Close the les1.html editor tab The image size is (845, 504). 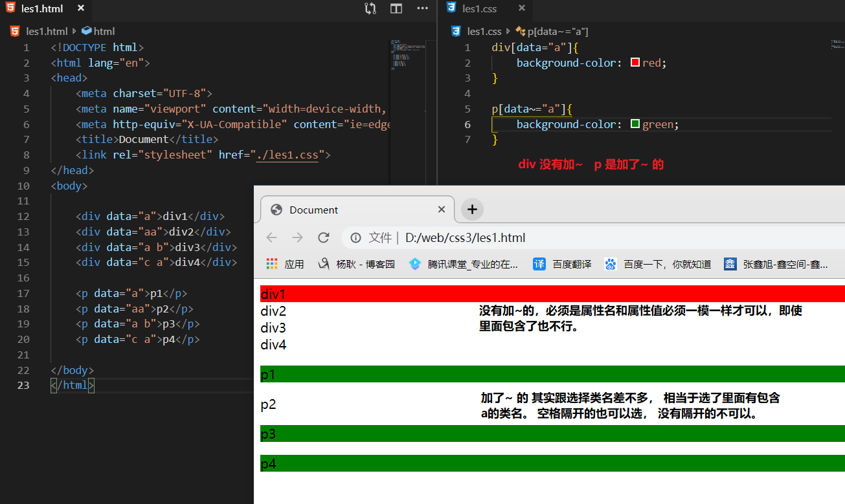click(x=80, y=9)
